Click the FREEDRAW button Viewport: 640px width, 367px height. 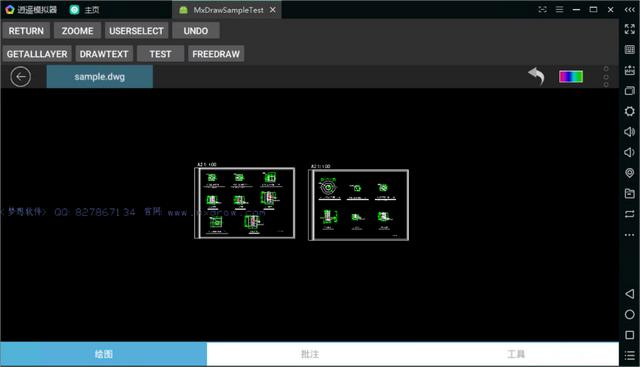coord(216,54)
